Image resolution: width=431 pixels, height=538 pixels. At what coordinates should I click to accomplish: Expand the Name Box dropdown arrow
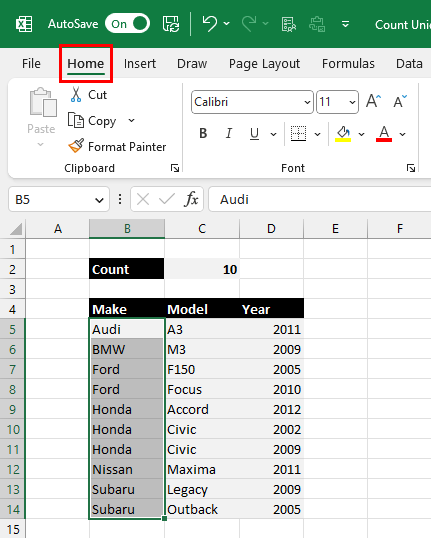(x=100, y=200)
